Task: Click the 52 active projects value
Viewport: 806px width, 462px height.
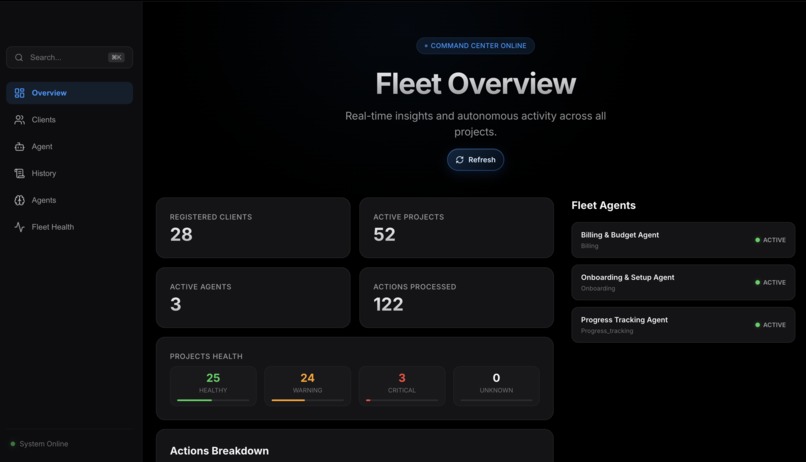Action: [384, 235]
